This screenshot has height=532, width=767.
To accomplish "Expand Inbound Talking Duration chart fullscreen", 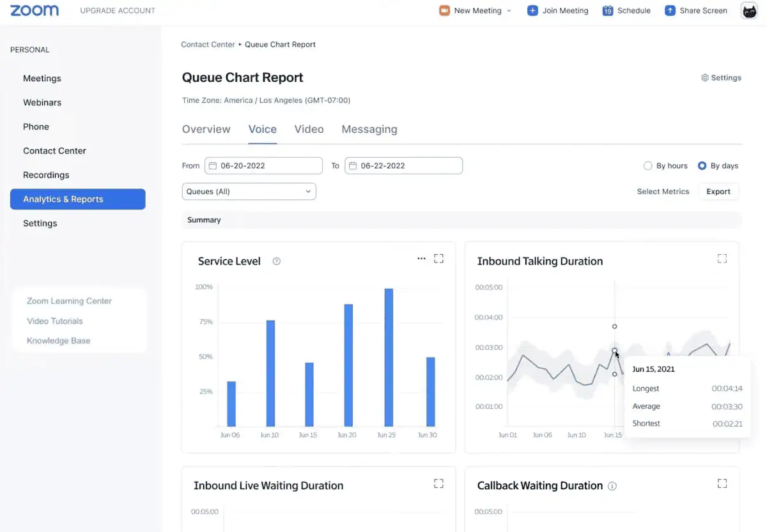I will [722, 259].
